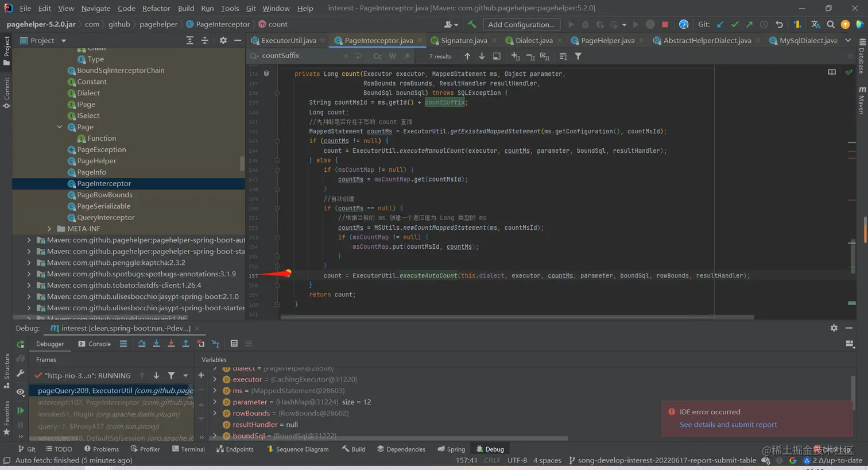Open the Navigate menu
This screenshot has height=470, width=868.
pos(96,8)
